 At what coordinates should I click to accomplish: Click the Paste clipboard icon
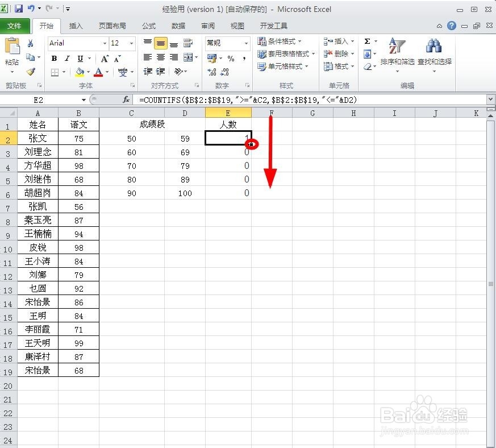tap(12, 46)
